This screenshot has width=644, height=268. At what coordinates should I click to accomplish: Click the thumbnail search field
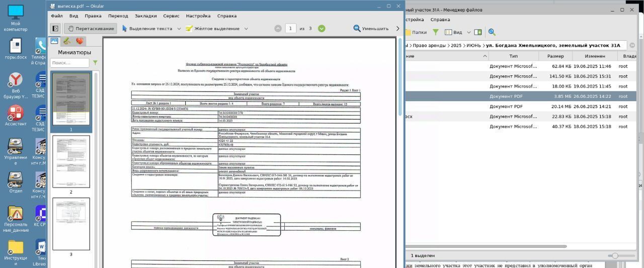[x=69, y=63]
